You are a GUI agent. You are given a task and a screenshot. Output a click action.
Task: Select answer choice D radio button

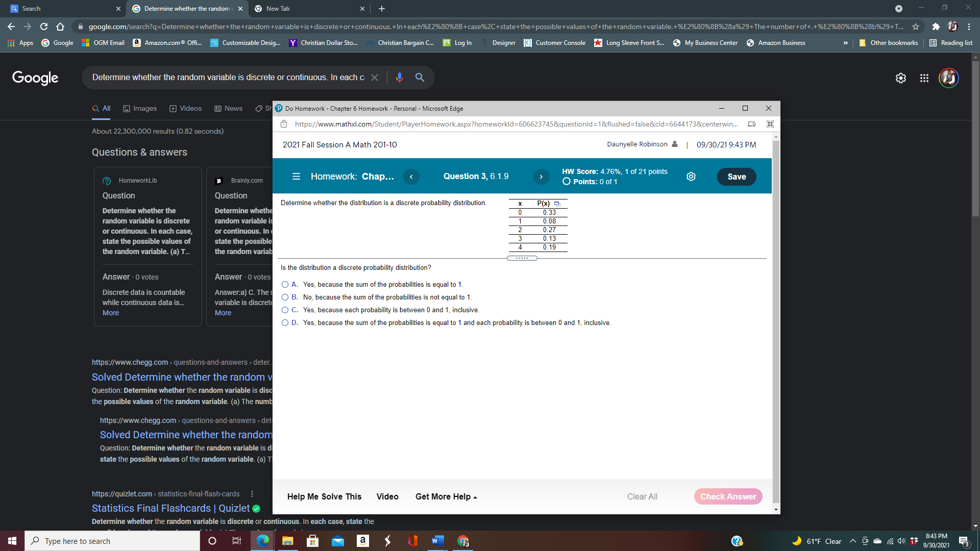[285, 322]
